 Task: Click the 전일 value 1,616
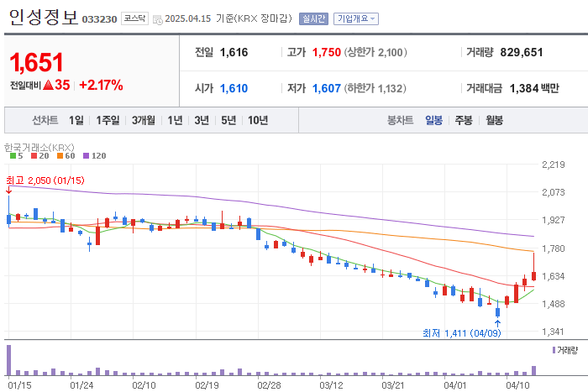click(234, 53)
